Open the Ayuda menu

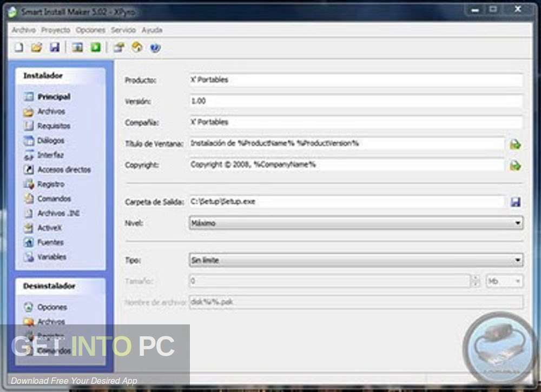152,30
